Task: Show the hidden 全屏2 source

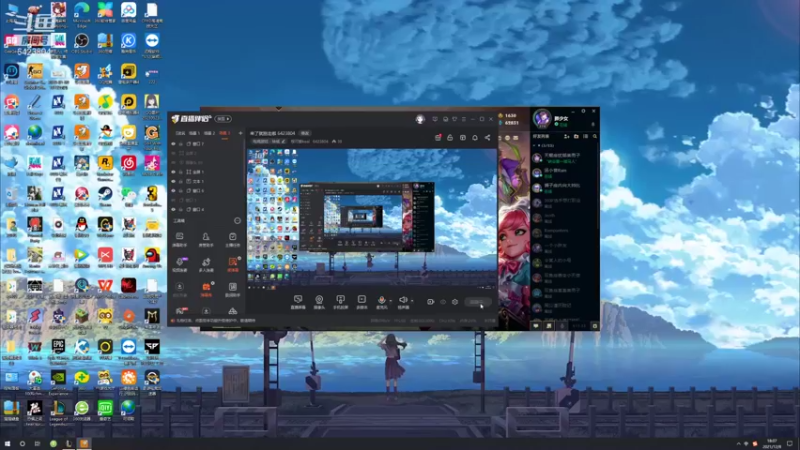Action: point(173,153)
